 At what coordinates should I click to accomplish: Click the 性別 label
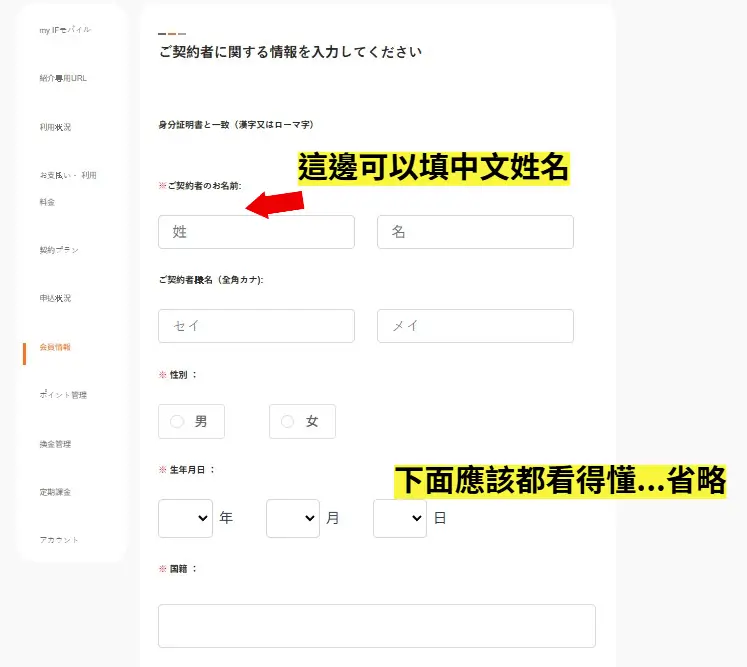(179, 375)
